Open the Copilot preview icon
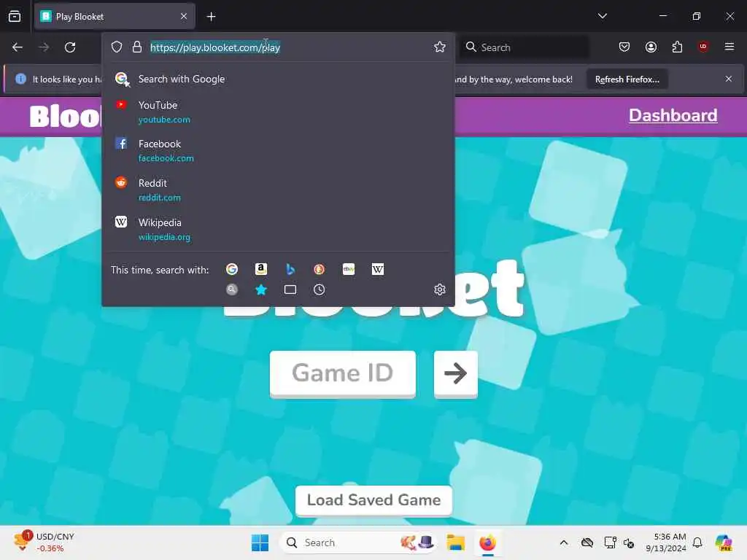Viewport: 747px width, 560px height. (724, 542)
